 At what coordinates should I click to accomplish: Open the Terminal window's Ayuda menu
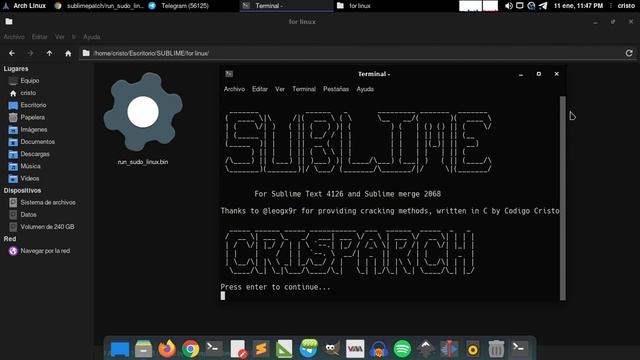tap(365, 89)
